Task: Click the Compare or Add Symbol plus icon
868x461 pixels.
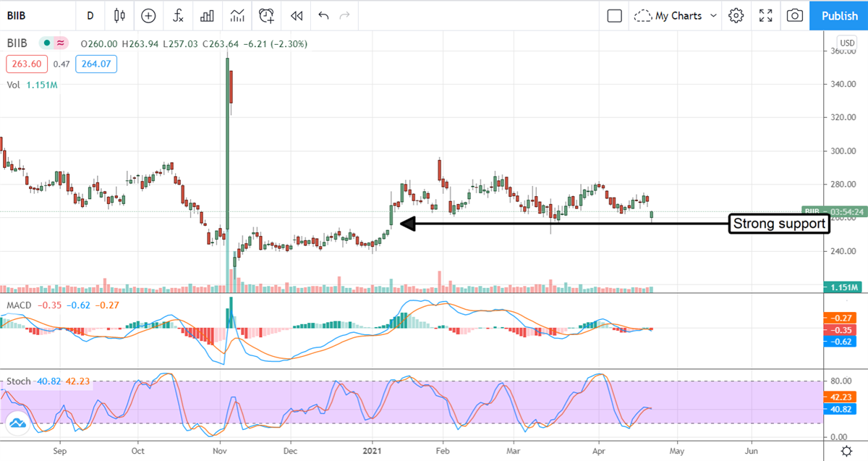Action: 148,15
